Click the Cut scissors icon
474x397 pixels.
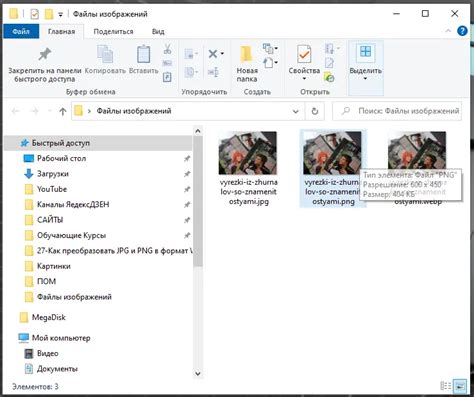pos(167,49)
